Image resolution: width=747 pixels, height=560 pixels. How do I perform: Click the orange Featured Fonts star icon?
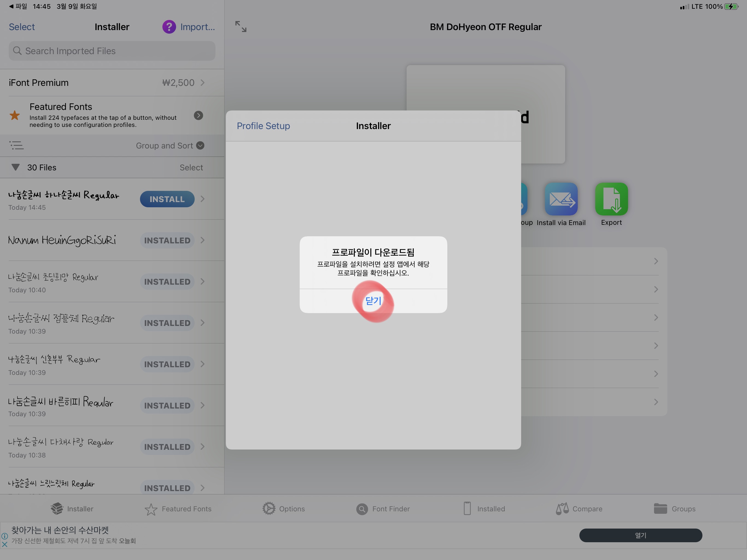(14, 115)
